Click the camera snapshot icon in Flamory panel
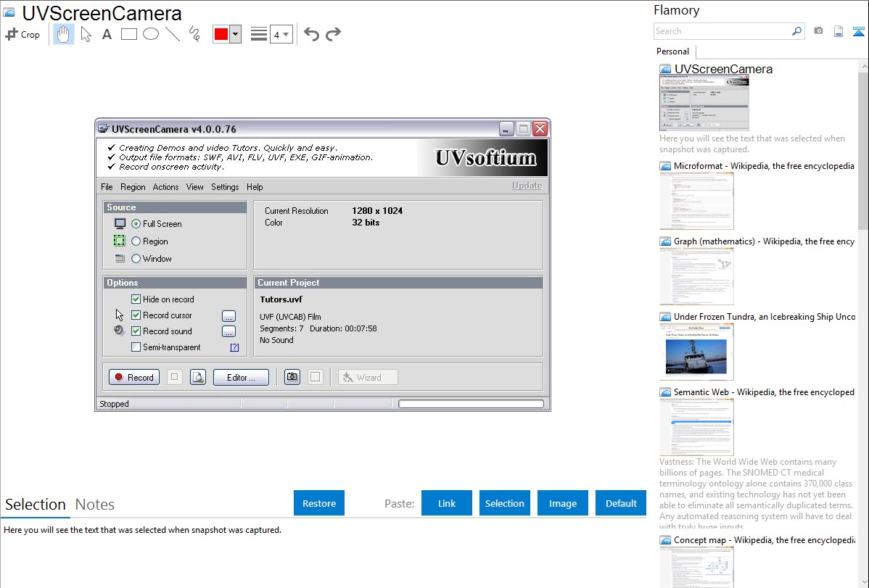The image size is (869, 588). [x=818, y=31]
